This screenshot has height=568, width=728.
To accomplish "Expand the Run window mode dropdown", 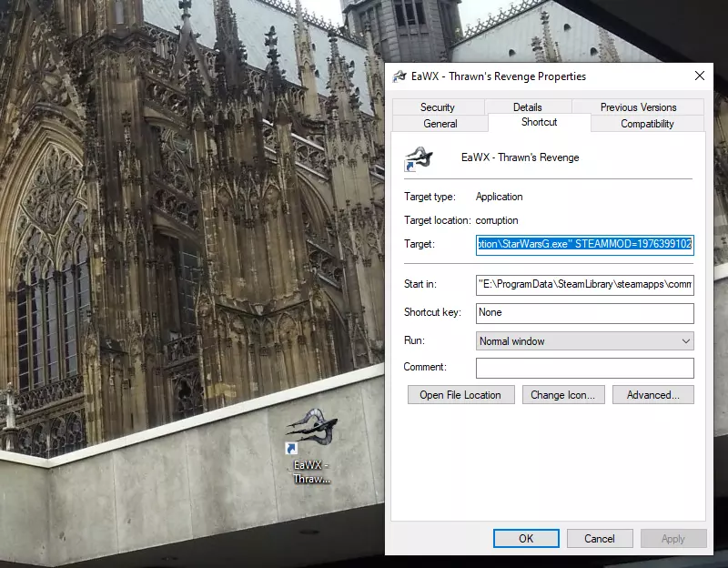I will coord(584,341).
